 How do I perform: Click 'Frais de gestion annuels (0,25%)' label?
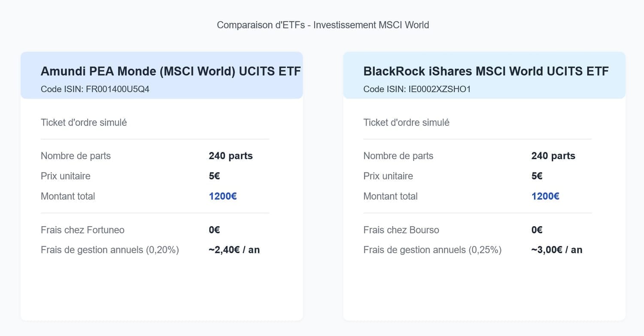pyautogui.click(x=432, y=250)
